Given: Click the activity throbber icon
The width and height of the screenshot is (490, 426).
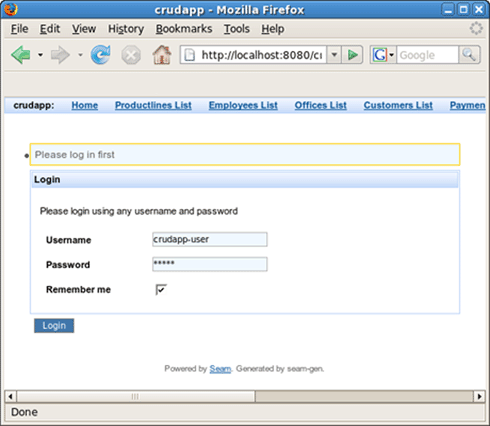Looking at the screenshot, I should click(476, 28).
